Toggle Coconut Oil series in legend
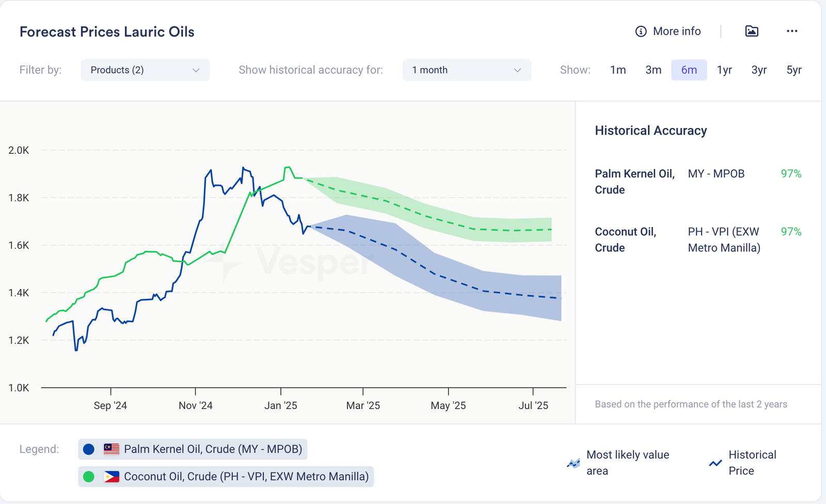The width and height of the screenshot is (826, 504). coord(246,476)
